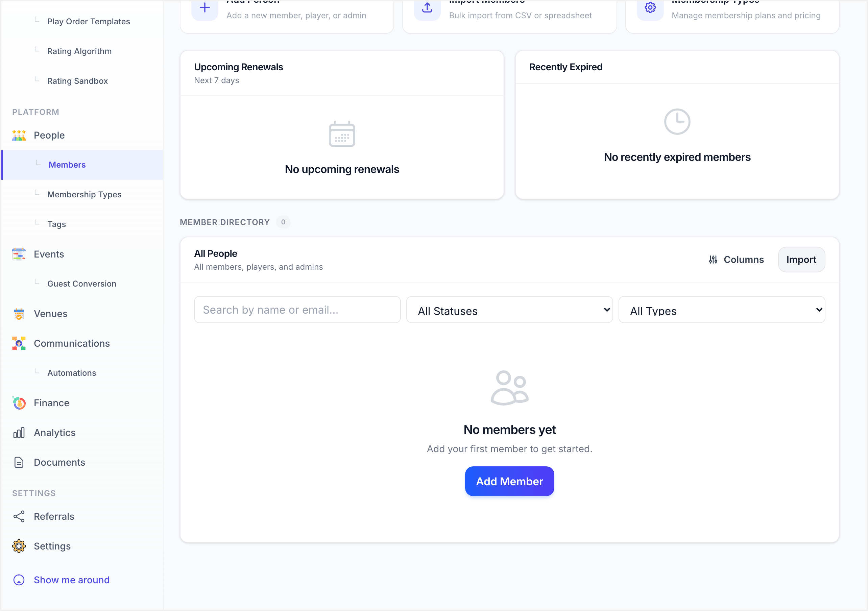The height and width of the screenshot is (611, 868).
Task: Open the All Types dropdown
Action: 722,310
